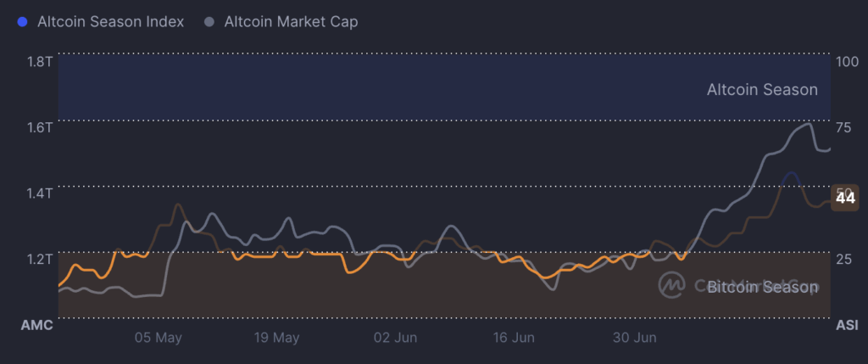Screen dimensions: 868x364
Task: Toggle the Altcoin Market Cap legend entry
Action: tap(281, 22)
